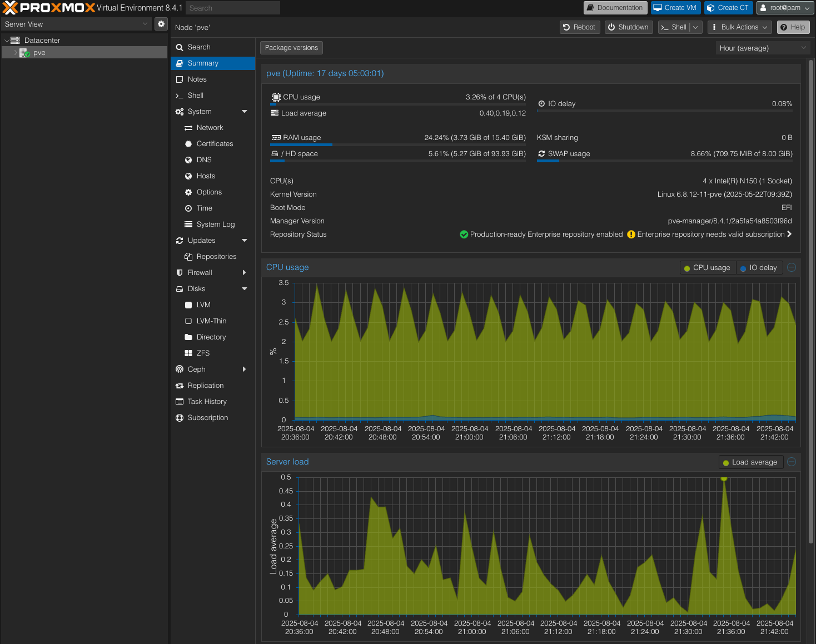Screen dimensions: 816x644
Task: Click the System Log list icon
Action: [x=188, y=224]
